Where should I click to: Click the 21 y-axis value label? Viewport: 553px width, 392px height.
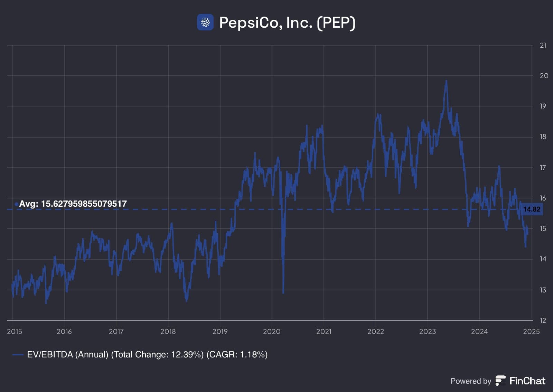pyautogui.click(x=543, y=45)
